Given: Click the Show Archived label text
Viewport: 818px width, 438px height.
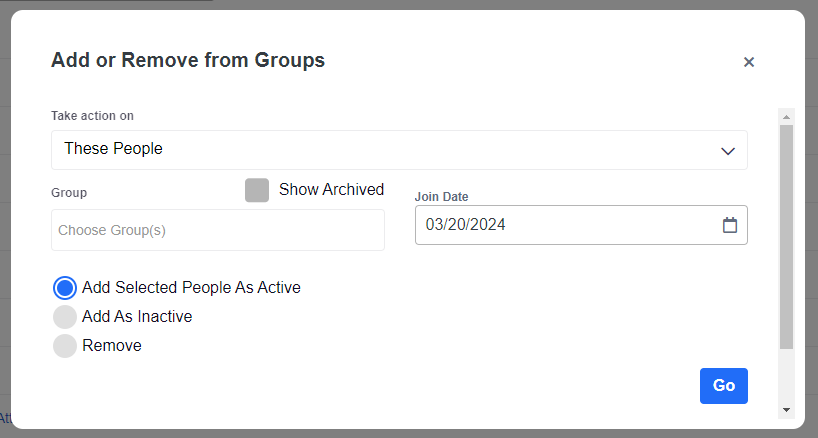Looking at the screenshot, I should [x=331, y=190].
